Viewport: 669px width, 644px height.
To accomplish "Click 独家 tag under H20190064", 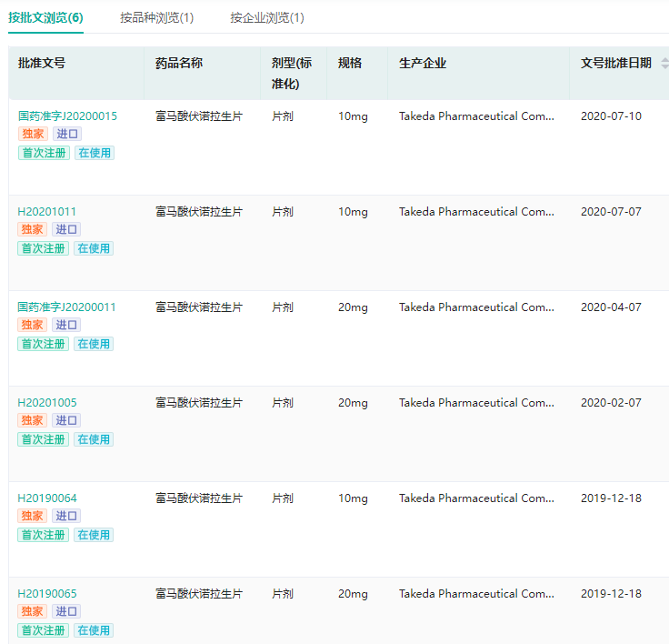I will coord(32,516).
